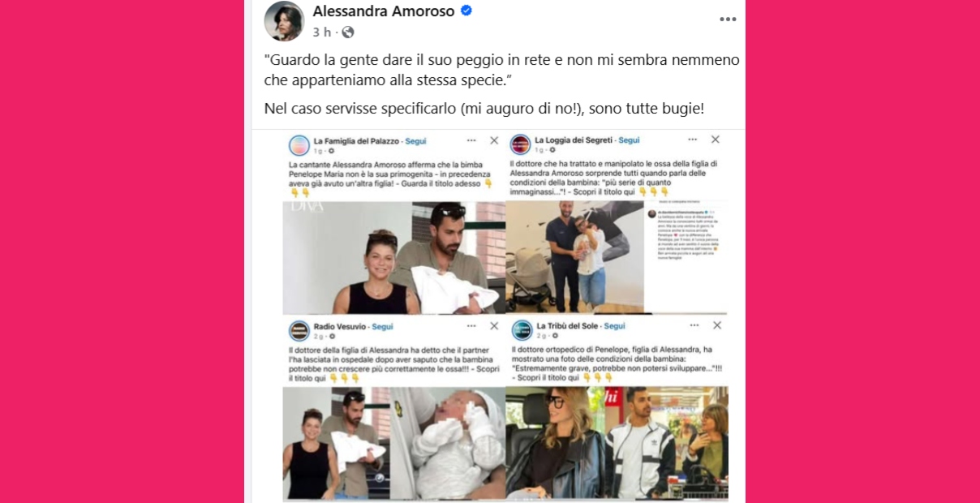980x503 pixels.
Task: Follow La Famiglia del Palazzo via Segui
Action: point(415,141)
